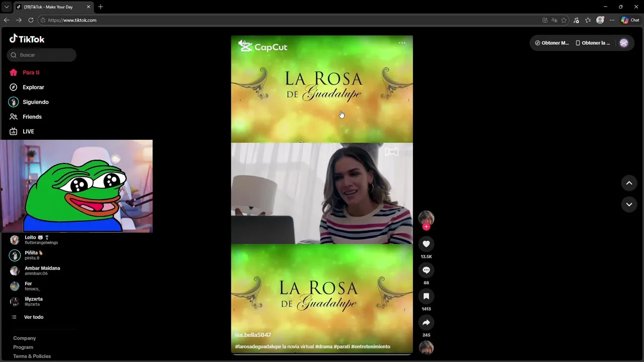Open the creator's avatar beside video
This screenshot has height=362, width=644.
[426, 218]
